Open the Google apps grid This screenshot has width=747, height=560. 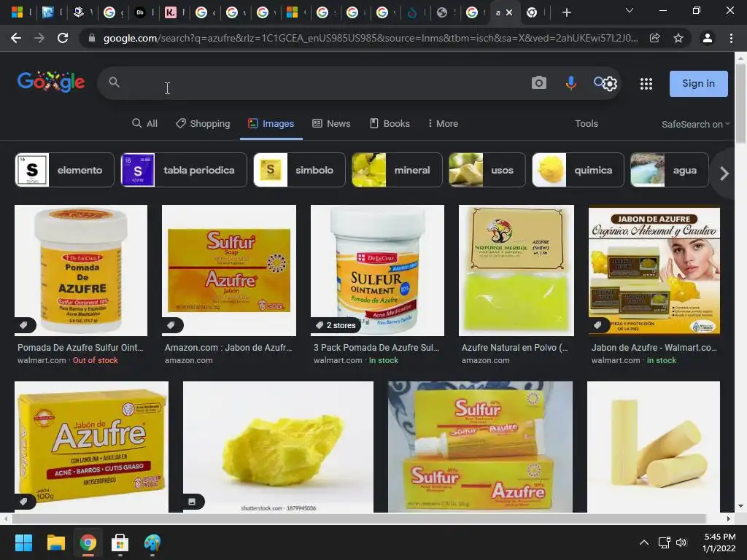pyautogui.click(x=646, y=84)
